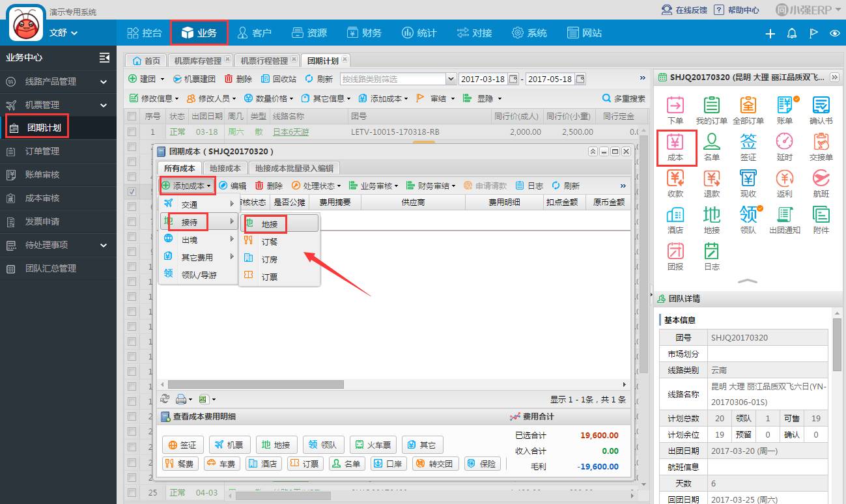846x504 pixels.
Task: Check the checkbox for row 1
Action: [132, 132]
